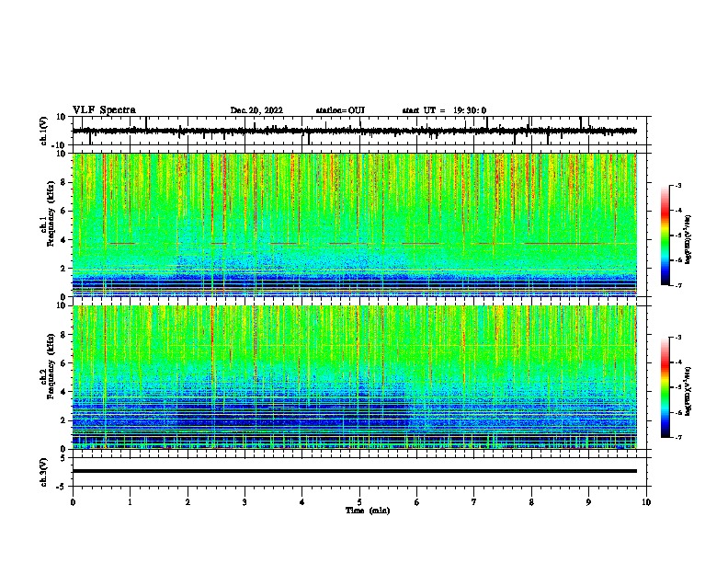Viewport: 728px width, 563px height.
Task: Click the "-3" label on ch.2 color bar
Action: coord(678,338)
